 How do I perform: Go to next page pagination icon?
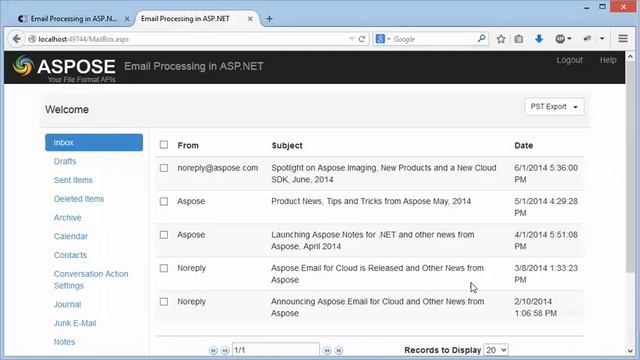(x=327, y=350)
